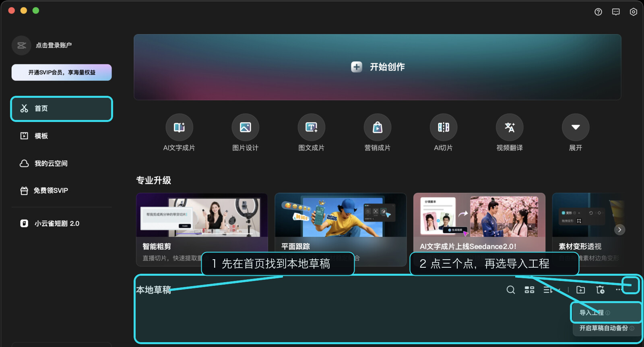
Task: Open the AI切片 tool
Action: click(x=443, y=132)
